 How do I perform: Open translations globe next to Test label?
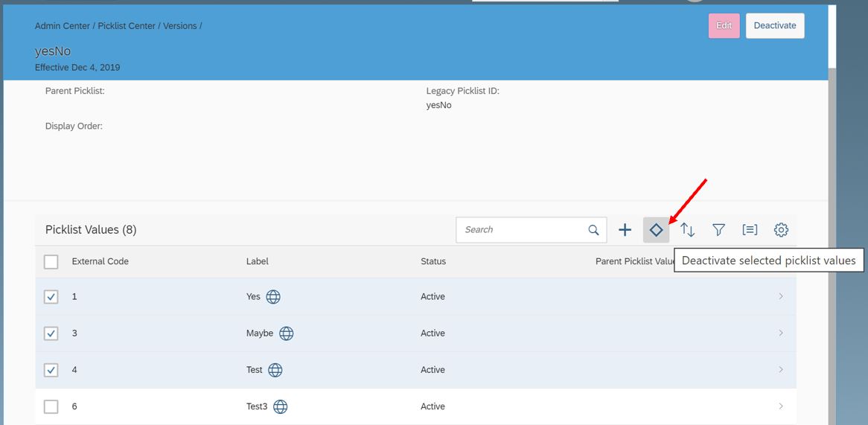click(275, 370)
